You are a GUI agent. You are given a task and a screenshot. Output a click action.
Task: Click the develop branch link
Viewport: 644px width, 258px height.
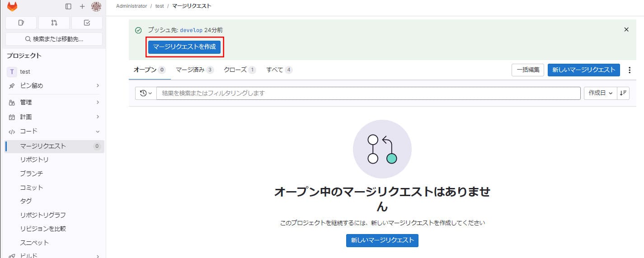coord(191,30)
